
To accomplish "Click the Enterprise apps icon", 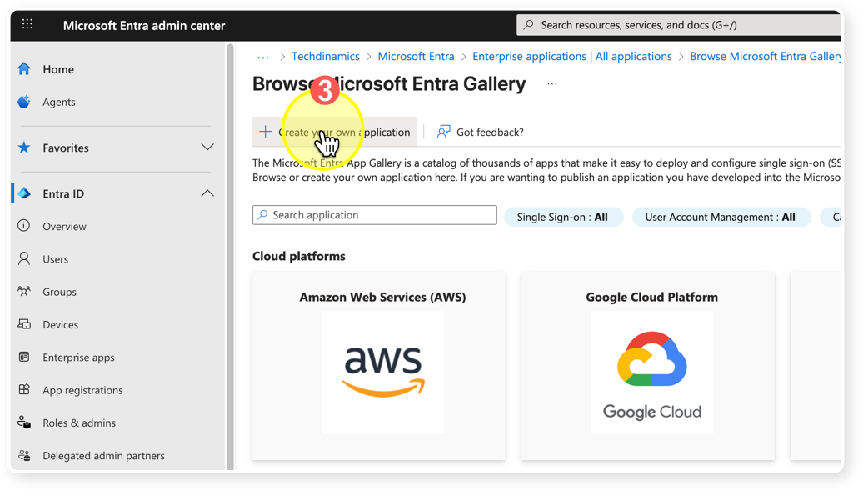I will 24,357.
